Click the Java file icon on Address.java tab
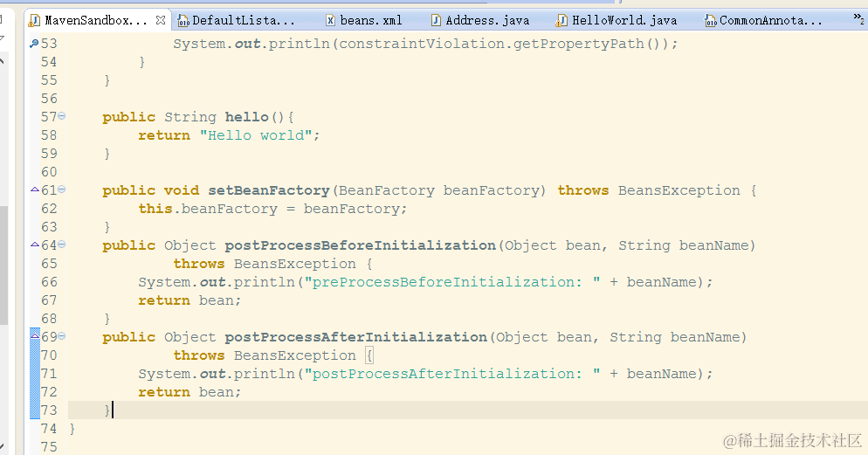 (x=437, y=20)
